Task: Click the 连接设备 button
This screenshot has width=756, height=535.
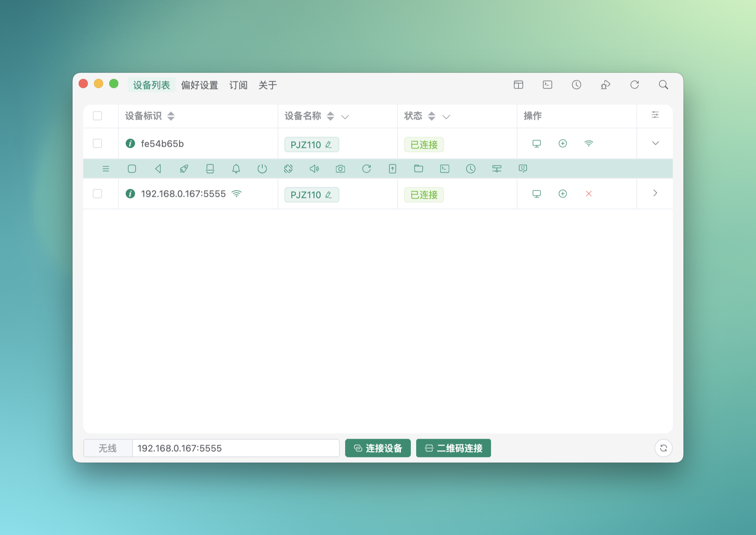Action: (x=378, y=448)
